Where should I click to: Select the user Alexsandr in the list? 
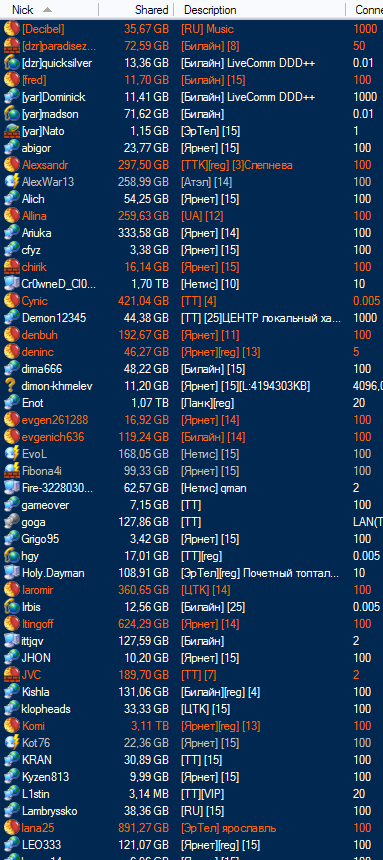coord(192,165)
